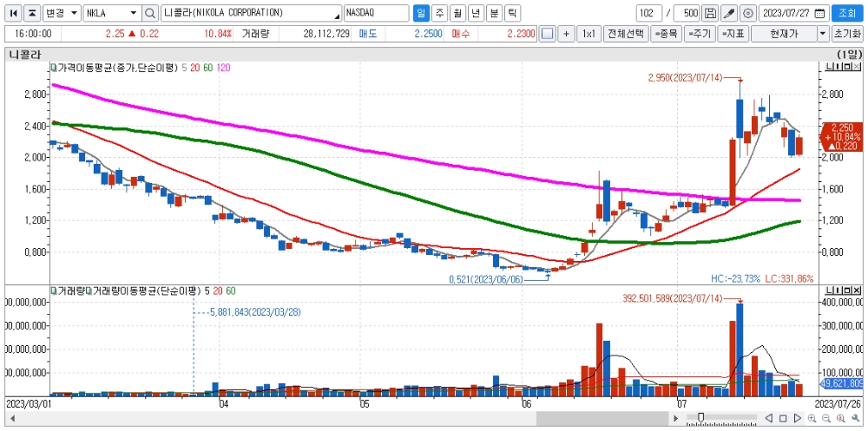This screenshot has height=431, width=868.
Task: Click the 매도 ask price 2.2500
Action: click(x=429, y=34)
